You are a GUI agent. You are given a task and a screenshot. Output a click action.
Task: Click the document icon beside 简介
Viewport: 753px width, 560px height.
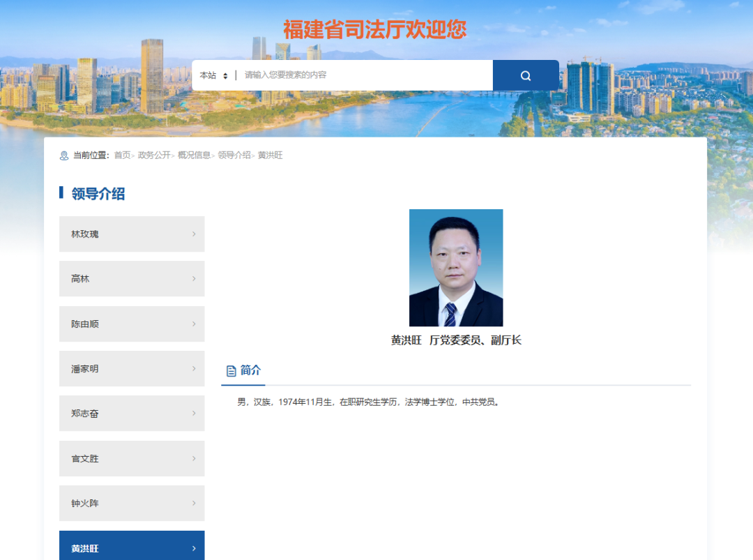(x=231, y=371)
